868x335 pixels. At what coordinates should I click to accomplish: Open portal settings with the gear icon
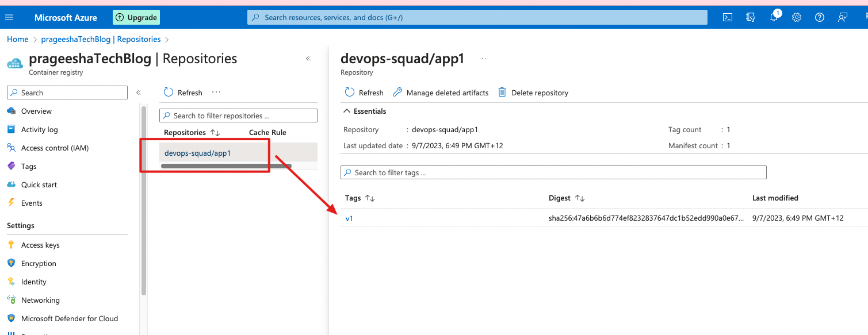796,17
